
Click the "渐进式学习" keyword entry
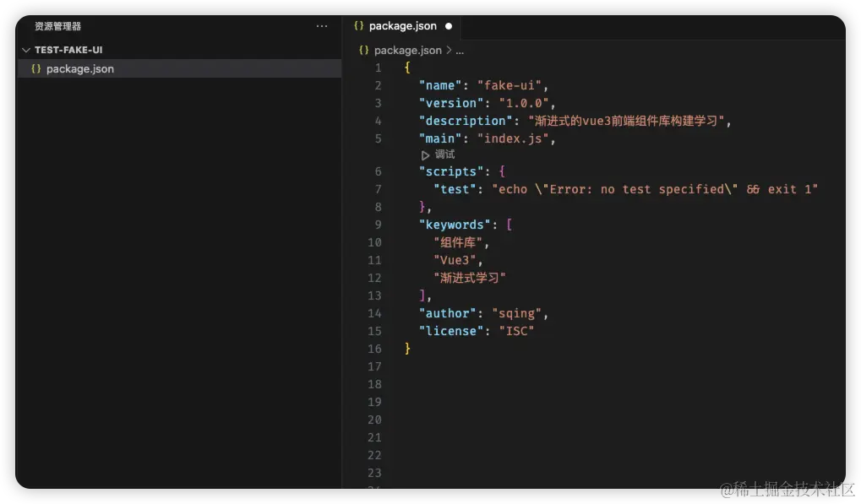click(470, 278)
